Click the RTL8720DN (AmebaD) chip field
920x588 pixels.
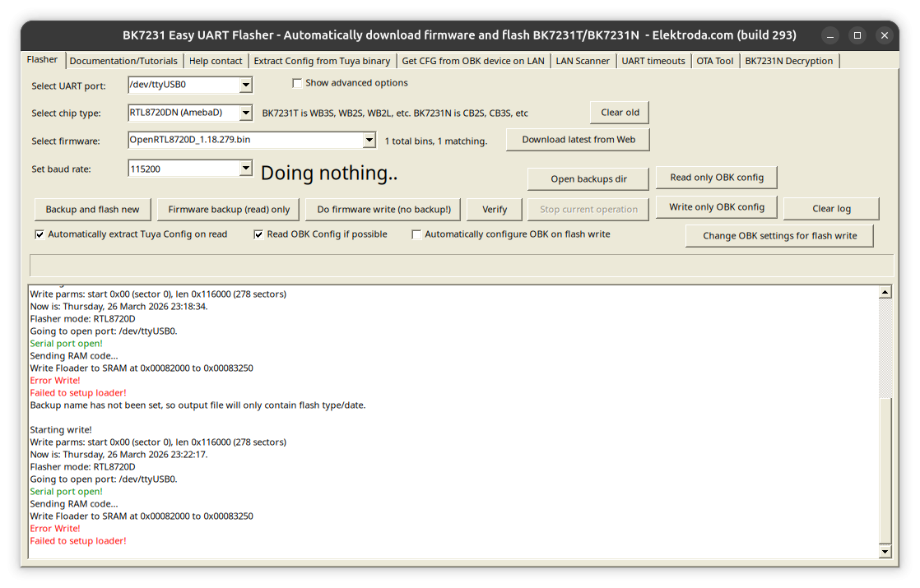184,113
